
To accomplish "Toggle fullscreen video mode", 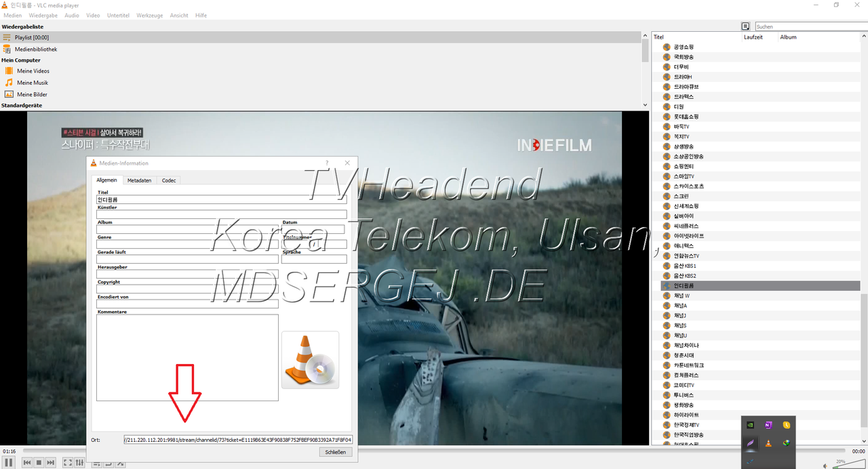I will pos(68,462).
